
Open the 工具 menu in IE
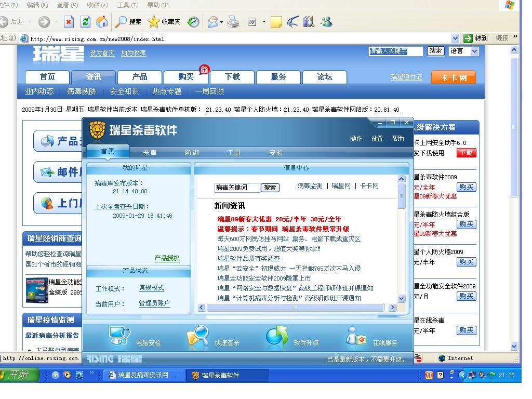pos(128,5)
